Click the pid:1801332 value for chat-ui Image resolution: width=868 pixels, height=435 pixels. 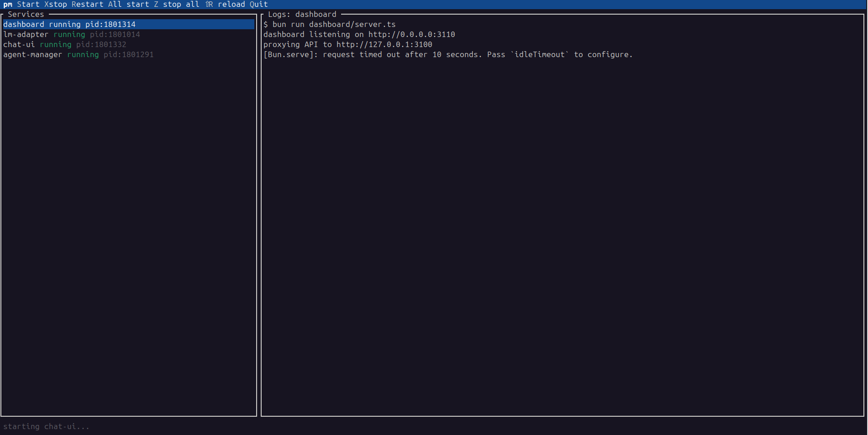(x=101, y=44)
